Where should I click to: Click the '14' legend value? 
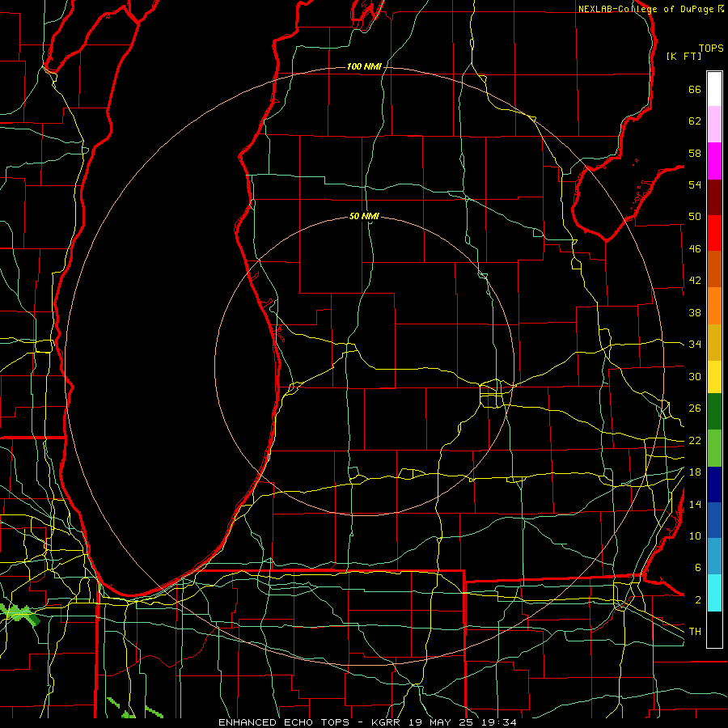695,504
